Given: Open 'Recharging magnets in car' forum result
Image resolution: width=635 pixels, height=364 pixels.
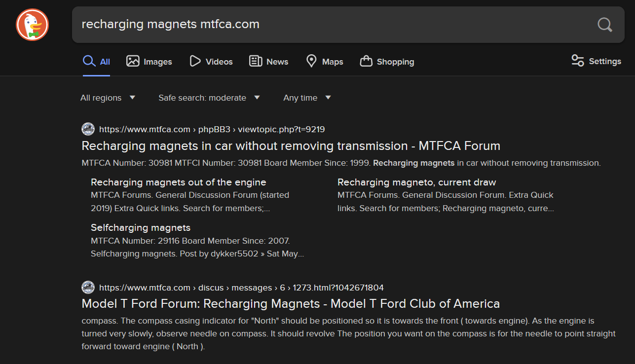Looking at the screenshot, I should pyautogui.click(x=291, y=146).
